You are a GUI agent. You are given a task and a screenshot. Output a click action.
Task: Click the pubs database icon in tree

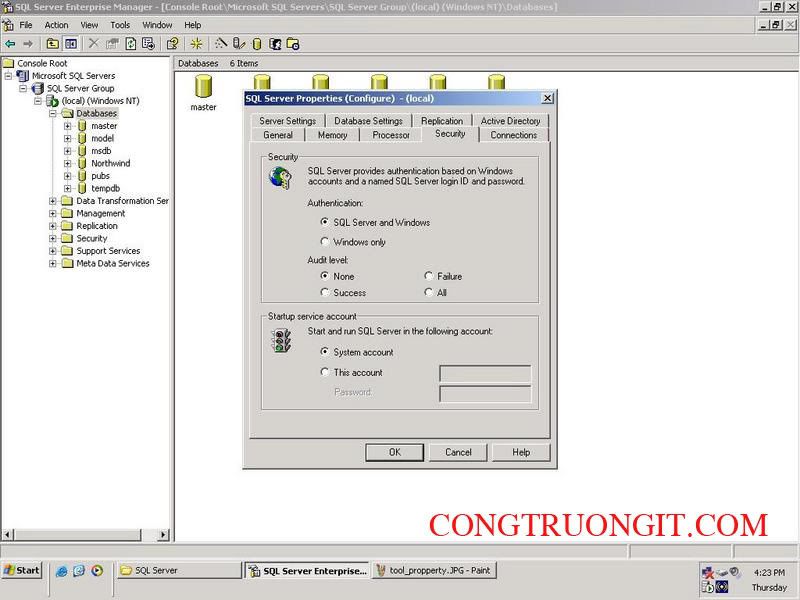pos(82,176)
